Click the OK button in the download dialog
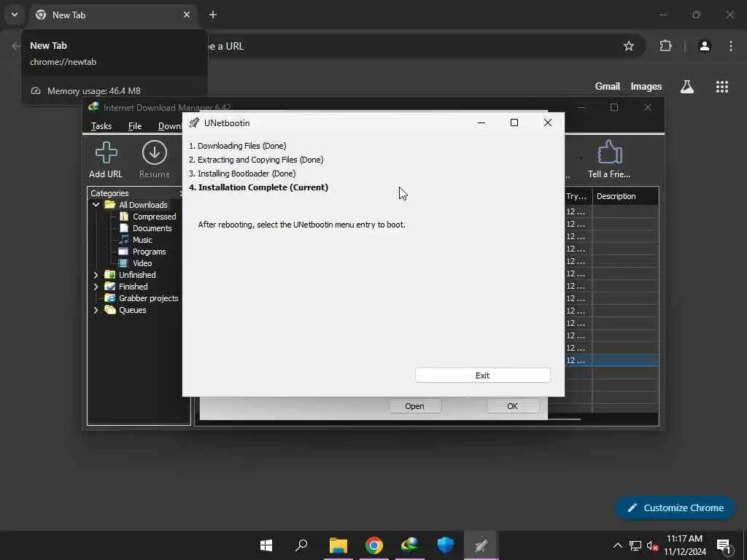This screenshot has height=560, width=747. tap(513, 406)
